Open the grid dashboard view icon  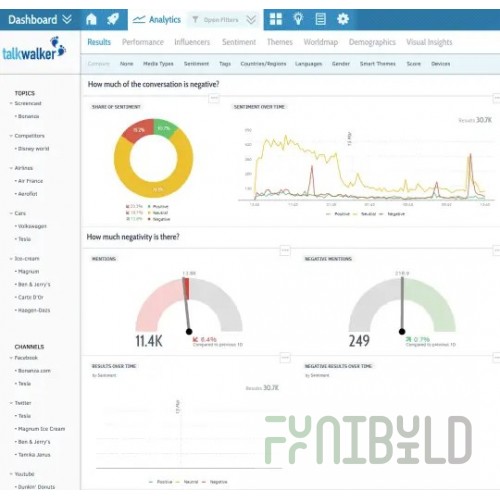(x=276, y=19)
